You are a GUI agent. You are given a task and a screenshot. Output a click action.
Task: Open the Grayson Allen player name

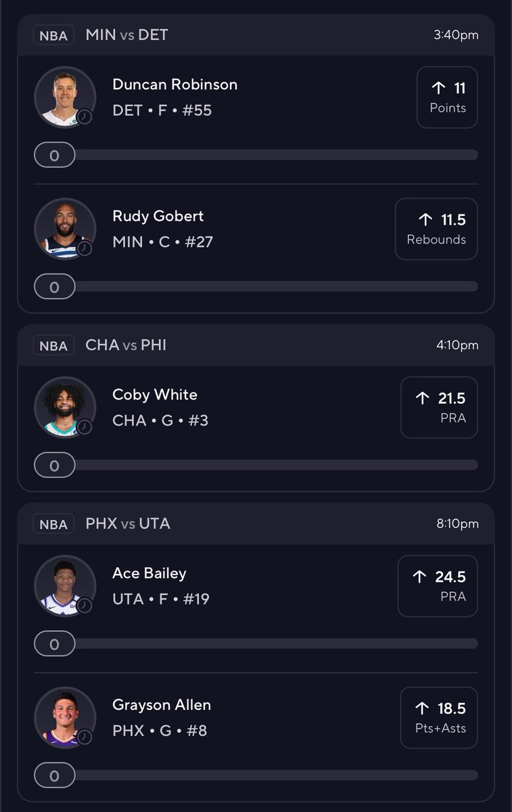(x=162, y=705)
